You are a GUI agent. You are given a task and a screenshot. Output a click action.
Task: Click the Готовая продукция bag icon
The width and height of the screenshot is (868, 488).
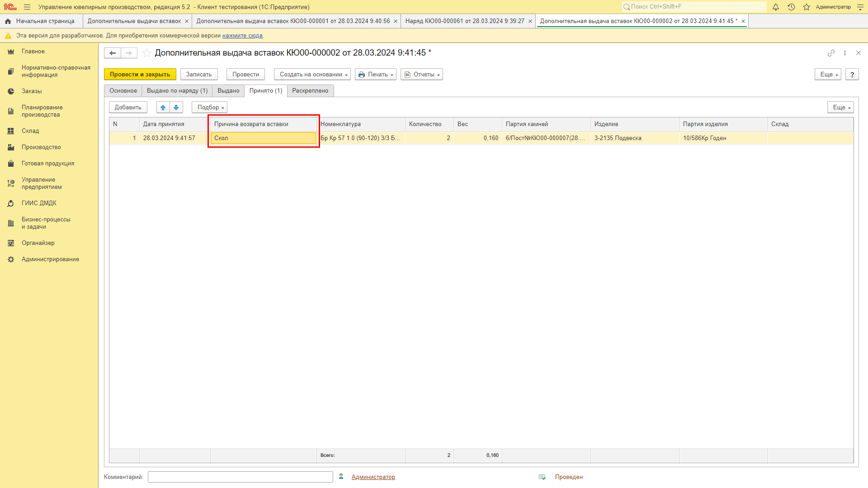click(x=11, y=164)
